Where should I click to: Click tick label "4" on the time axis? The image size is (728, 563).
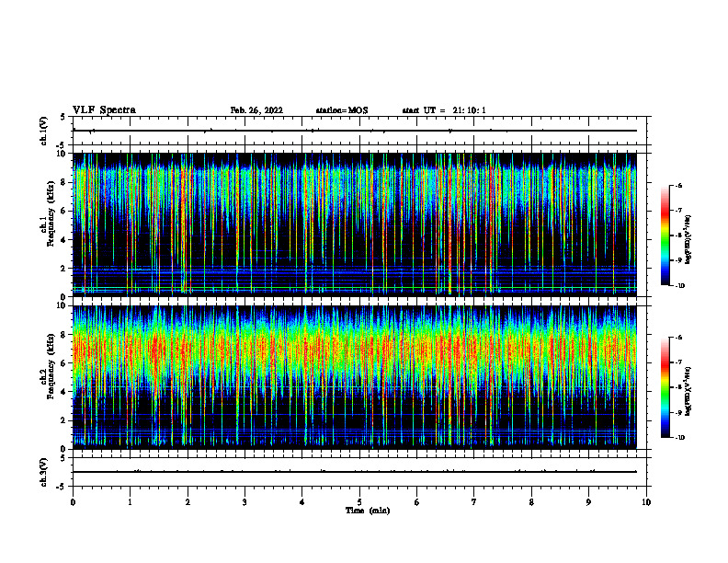pyautogui.click(x=302, y=502)
